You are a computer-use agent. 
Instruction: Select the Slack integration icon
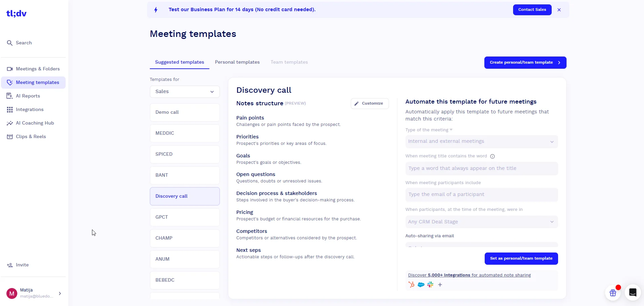coord(430,285)
